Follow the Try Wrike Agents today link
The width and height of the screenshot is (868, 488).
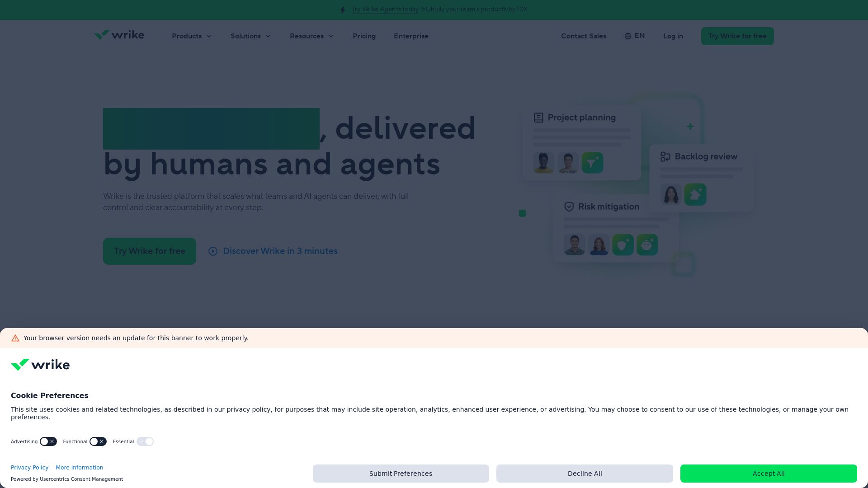[x=385, y=9]
